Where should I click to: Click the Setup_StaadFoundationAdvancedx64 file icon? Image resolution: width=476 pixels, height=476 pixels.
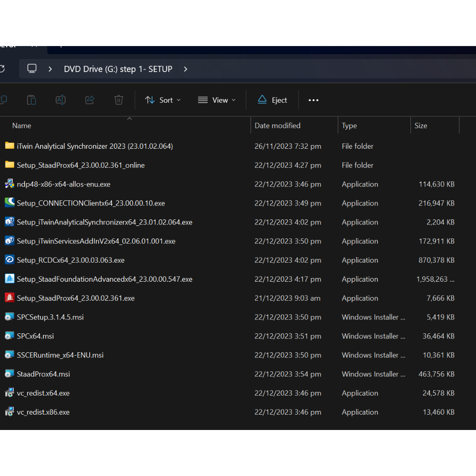pos(9,279)
